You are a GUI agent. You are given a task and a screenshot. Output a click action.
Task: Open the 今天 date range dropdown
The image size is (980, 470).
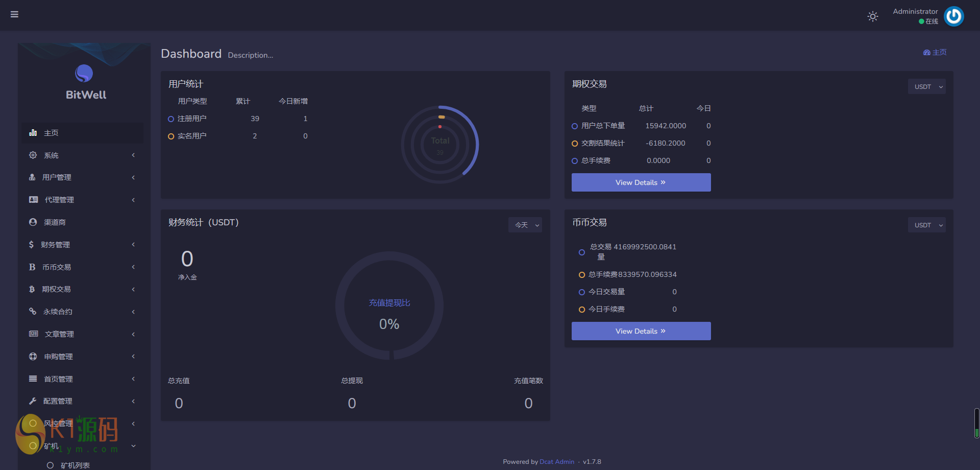525,225
